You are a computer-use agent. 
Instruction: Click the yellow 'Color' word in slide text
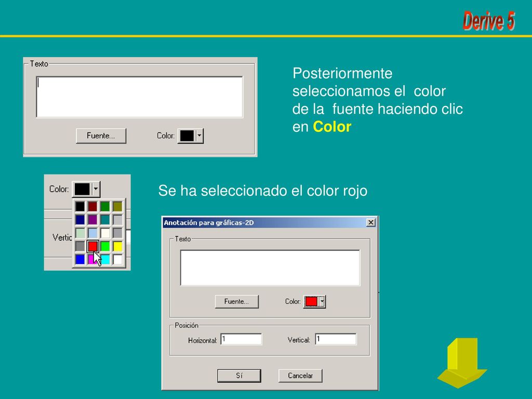(x=332, y=127)
